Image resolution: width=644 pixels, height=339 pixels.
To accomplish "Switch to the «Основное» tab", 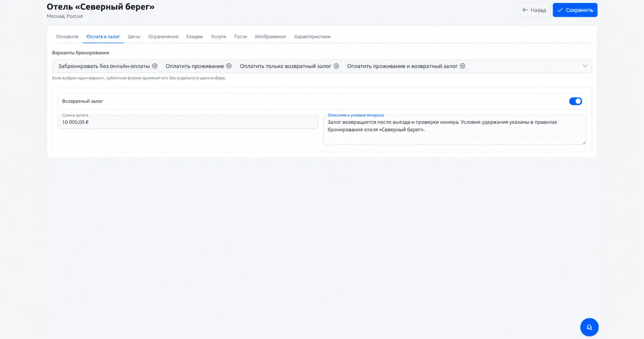I will (x=67, y=37).
